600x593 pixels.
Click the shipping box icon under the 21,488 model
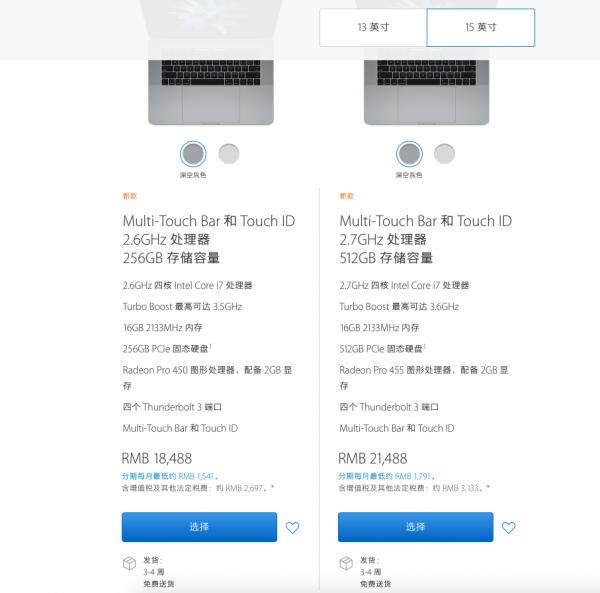coord(346,563)
